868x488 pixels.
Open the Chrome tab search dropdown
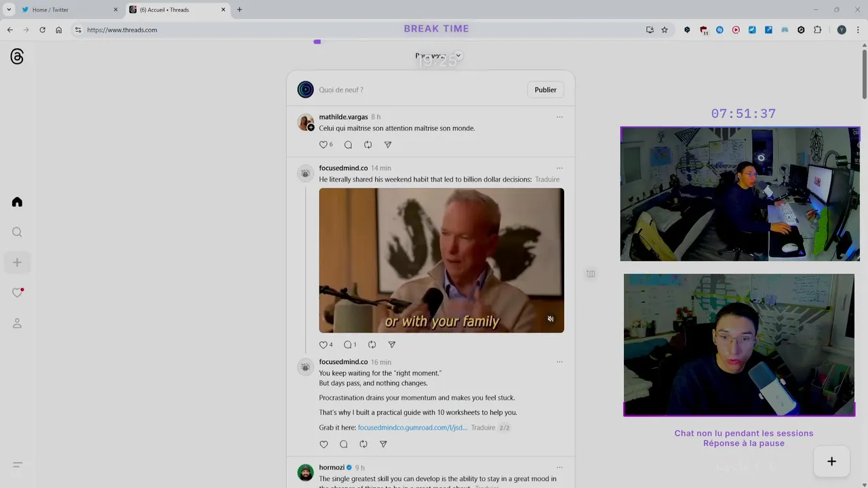point(9,9)
